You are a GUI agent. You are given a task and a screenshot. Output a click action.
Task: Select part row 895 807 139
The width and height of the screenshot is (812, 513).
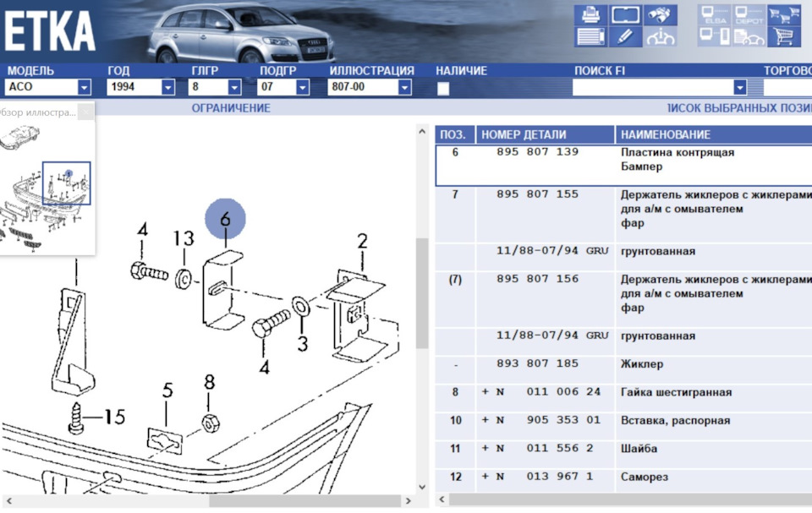623,166
